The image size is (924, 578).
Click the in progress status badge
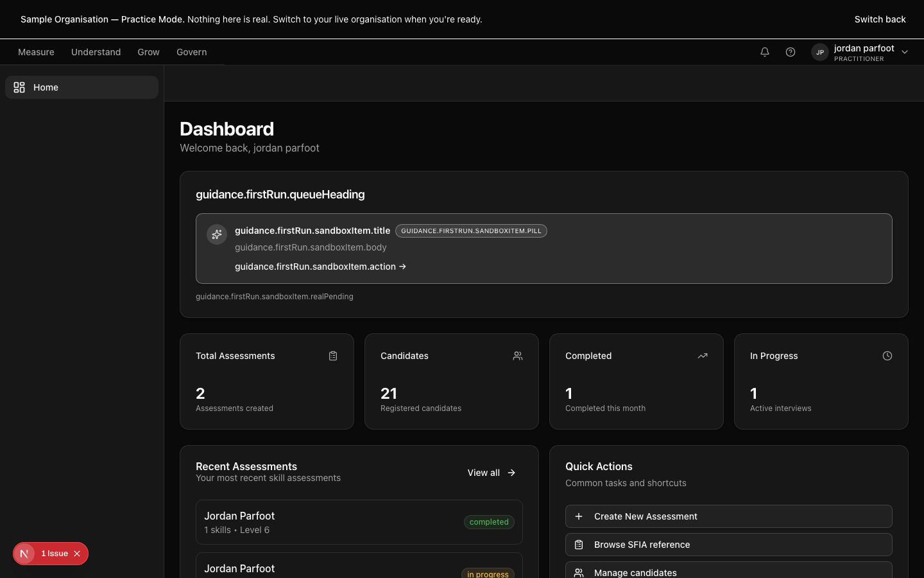pos(488,574)
